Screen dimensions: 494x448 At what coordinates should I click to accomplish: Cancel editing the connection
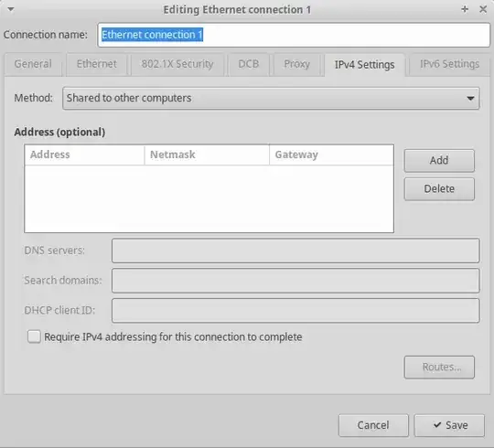point(373,425)
